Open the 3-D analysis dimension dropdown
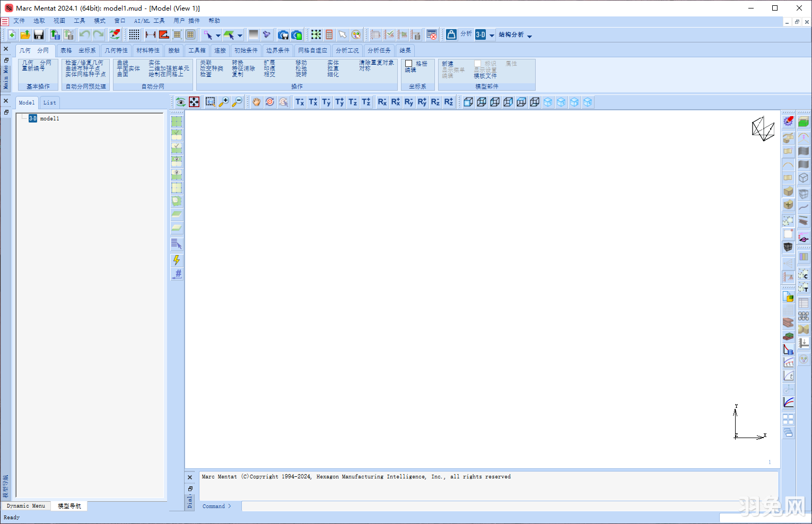Viewport: 812px width, 524px height. pos(492,36)
